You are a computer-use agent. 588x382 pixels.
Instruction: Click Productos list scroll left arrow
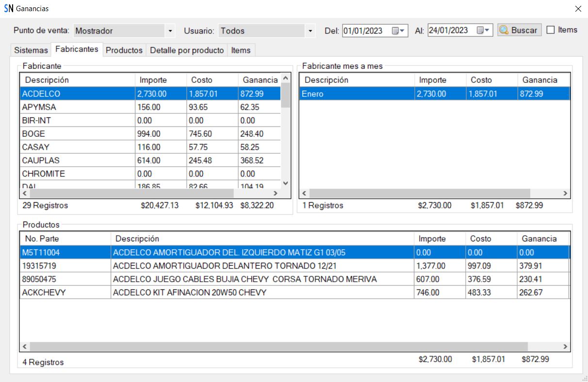[26, 347]
